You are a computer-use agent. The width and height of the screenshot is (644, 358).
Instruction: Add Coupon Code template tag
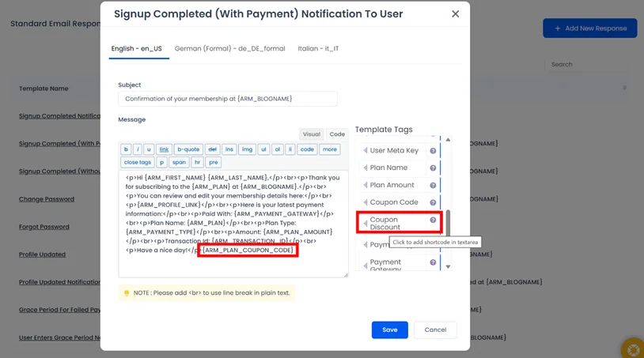(x=394, y=202)
